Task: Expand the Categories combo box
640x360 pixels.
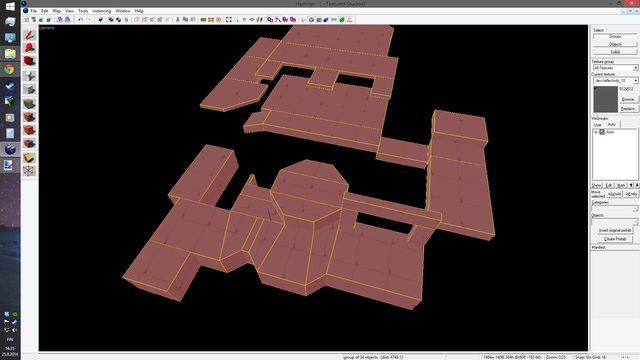Action: tap(615, 209)
